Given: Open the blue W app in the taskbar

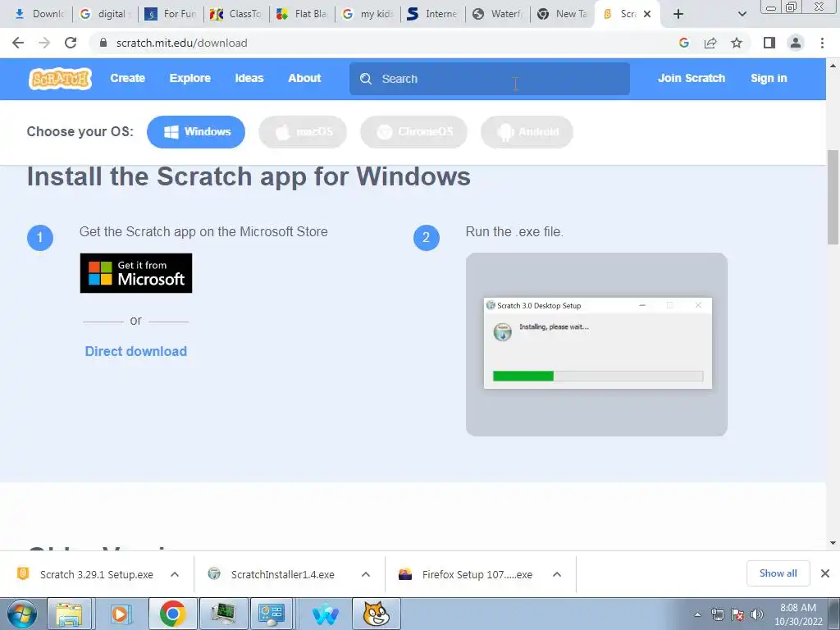Looking at the screenshot, I should [x=325, y=614].
